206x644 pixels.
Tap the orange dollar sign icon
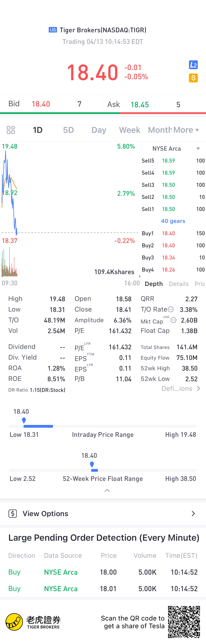pos(193,78)
